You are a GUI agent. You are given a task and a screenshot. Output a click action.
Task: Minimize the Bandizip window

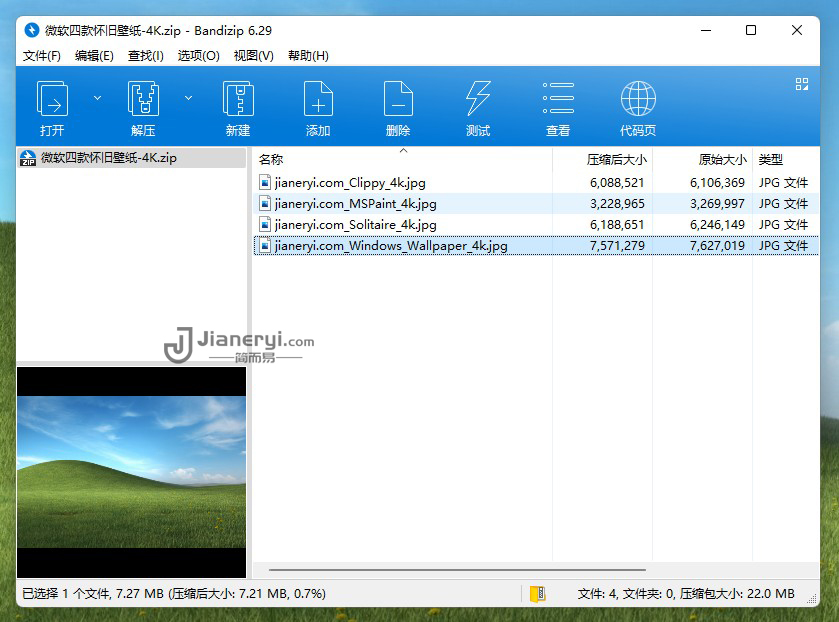pos(706,30)
